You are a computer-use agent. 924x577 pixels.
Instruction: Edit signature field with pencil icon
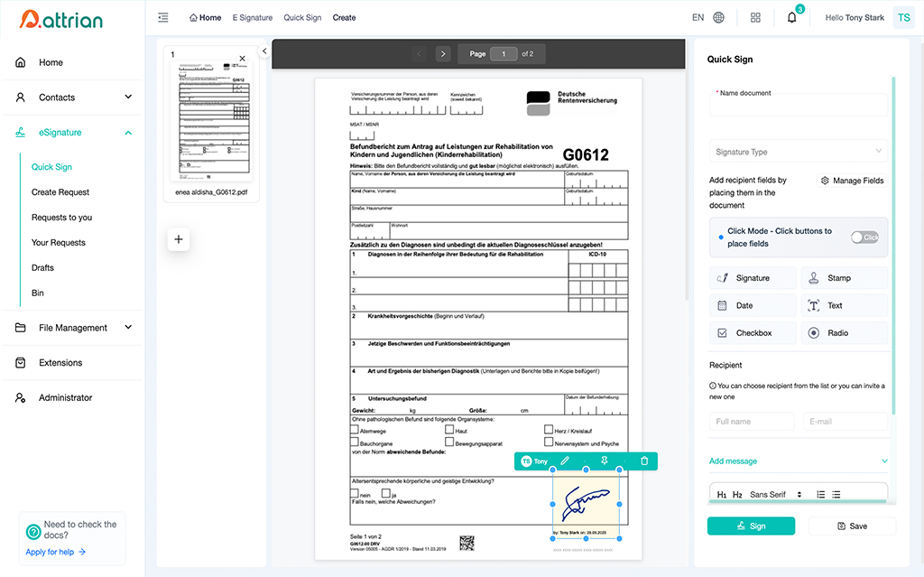coord(565,461)
